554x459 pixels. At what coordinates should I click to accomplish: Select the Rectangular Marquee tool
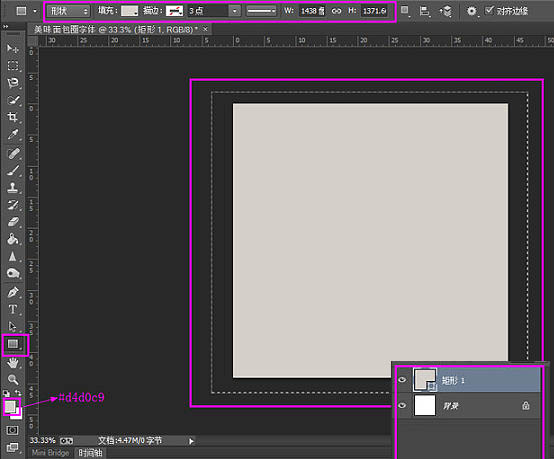pyautogui.click(x=13, y=66)
